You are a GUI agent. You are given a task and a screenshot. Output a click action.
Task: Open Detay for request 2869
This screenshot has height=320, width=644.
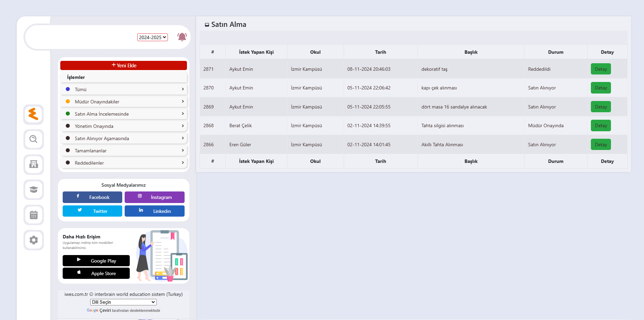pyautogui.click(x=601, y=107)
